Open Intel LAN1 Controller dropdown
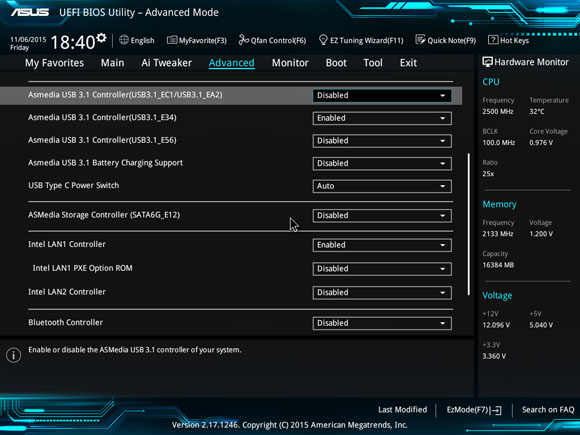Viewport: 580px width, 435px height. click(382, 245)
